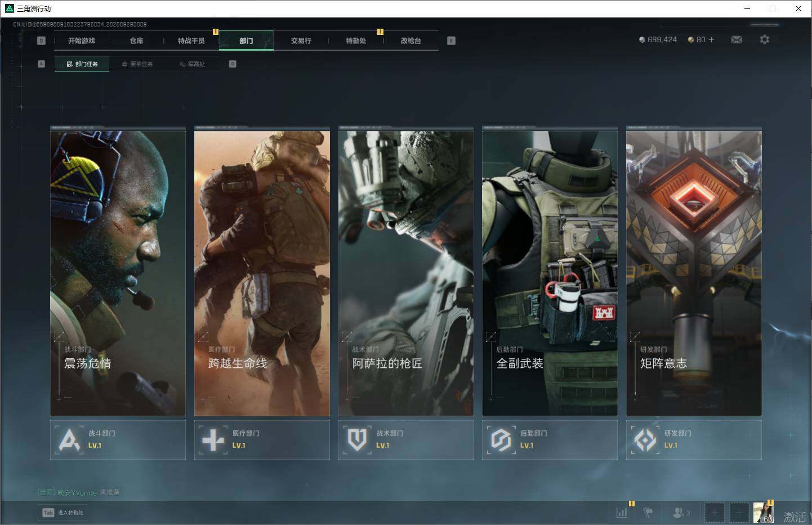Image resolution: width=812 pixels, height=525 pixels.
Task: Click the D key sub-tab icon
Action: (233, 64)
